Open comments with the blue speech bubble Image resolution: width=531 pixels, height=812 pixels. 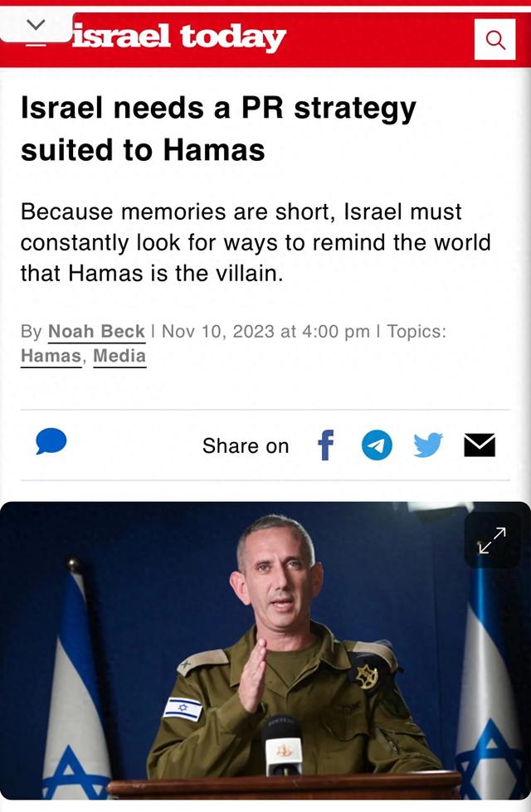(x=51, y=441)
